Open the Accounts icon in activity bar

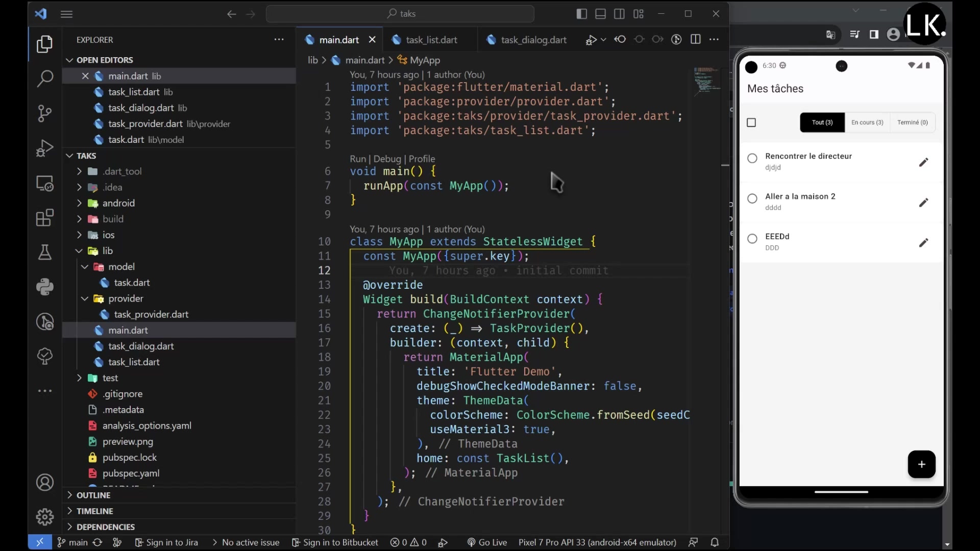[x=45, y=482]
